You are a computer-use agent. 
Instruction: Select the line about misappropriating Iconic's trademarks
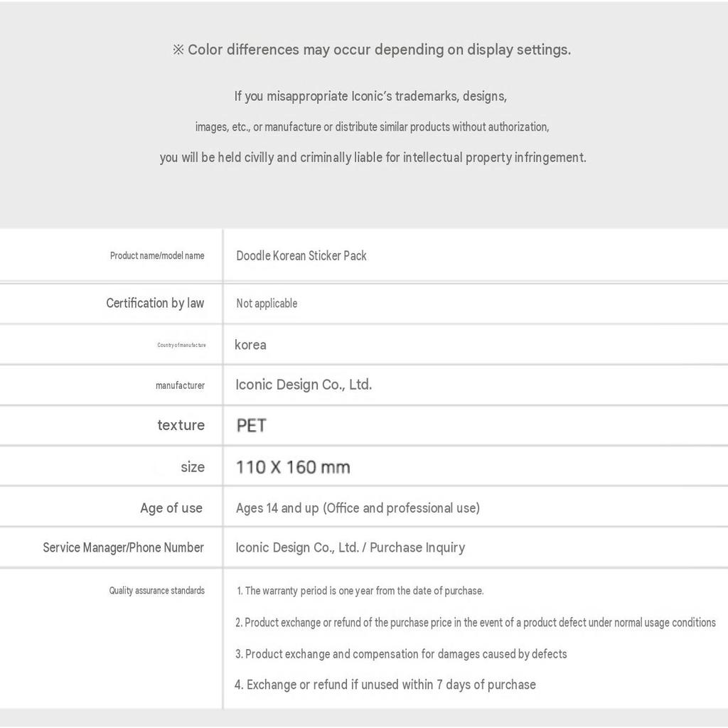pyautogui.click(x=370, y=96)
